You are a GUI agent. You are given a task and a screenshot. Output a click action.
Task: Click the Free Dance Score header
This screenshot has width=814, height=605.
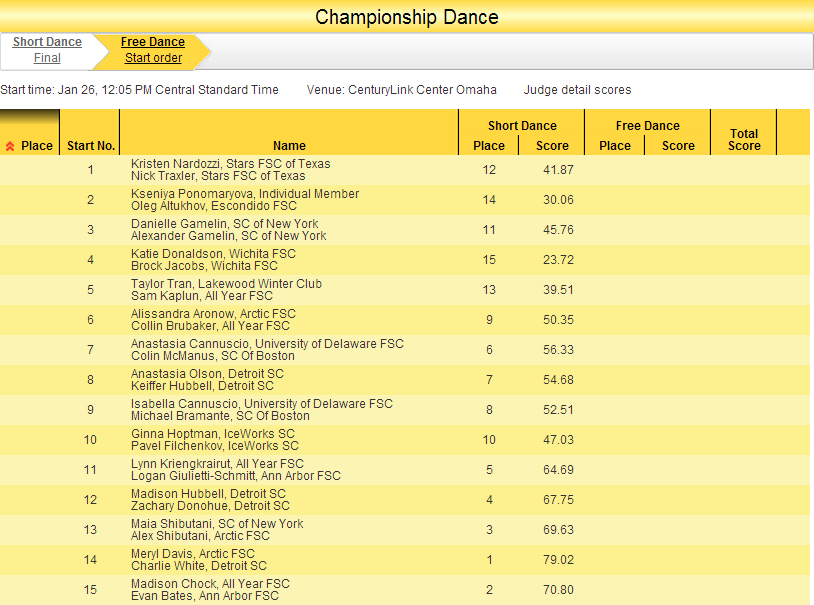coord(679,146)
